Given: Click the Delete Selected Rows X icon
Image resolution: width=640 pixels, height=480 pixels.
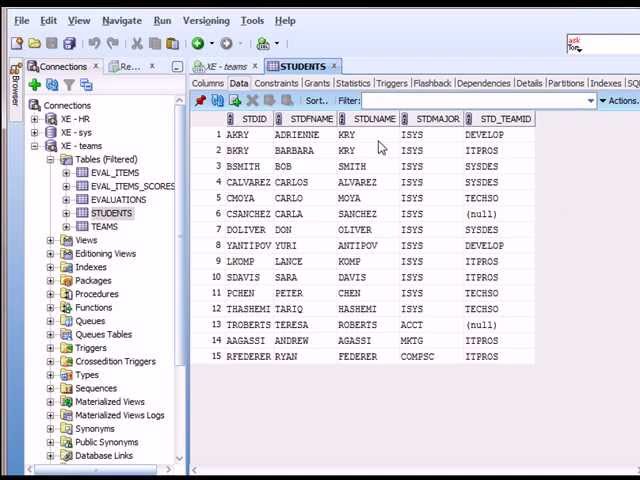Looking at the screenshot, I should click(252, 100).
